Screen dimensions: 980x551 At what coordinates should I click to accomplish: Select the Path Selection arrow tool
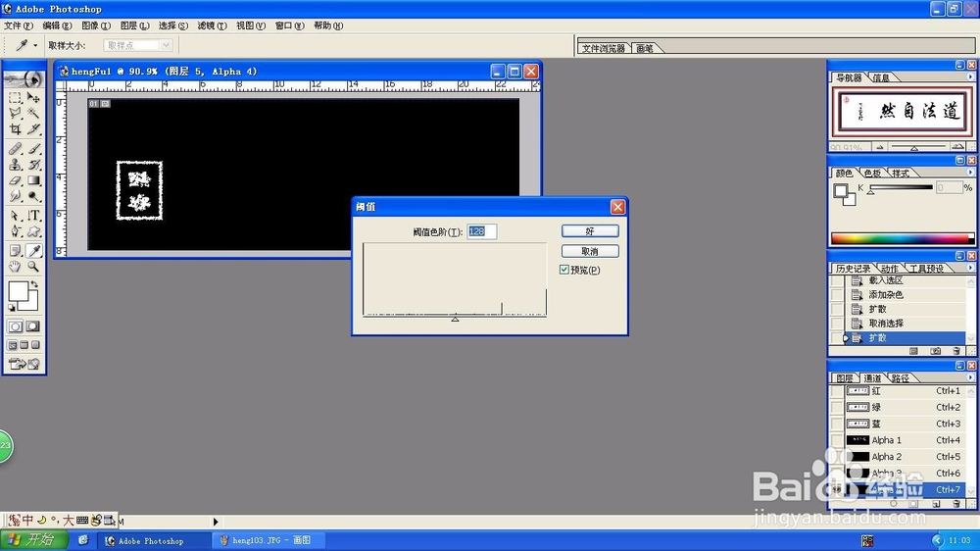coord(15,215)
